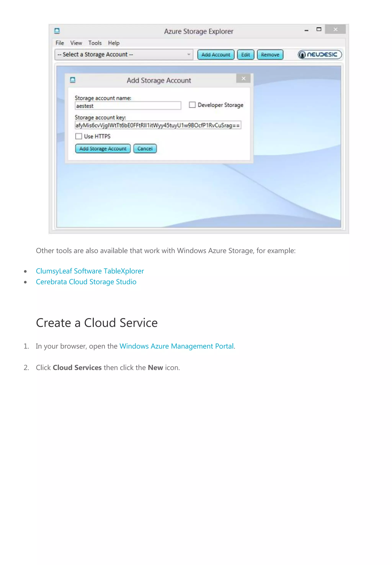Image resolution: width=392 pixels, height=565 pixels.
Task: Click the Azure Storage Explorer app icon
Action: [x=57, y=31]
